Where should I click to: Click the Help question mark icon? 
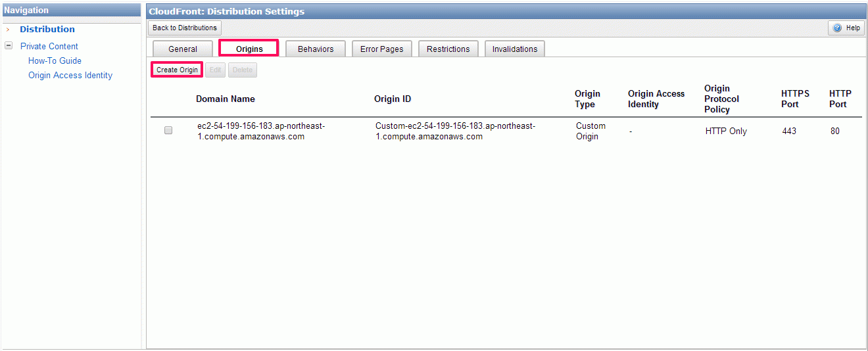[837, 28]
